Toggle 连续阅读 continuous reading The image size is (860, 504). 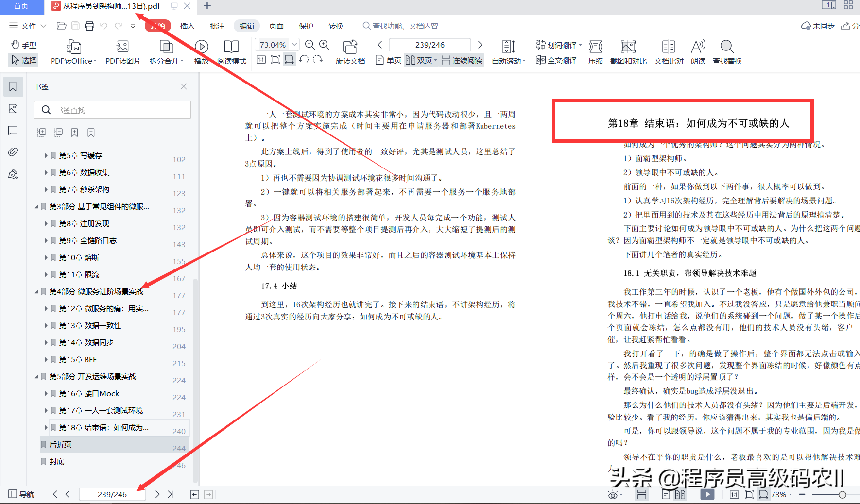(x=462, y=60)
